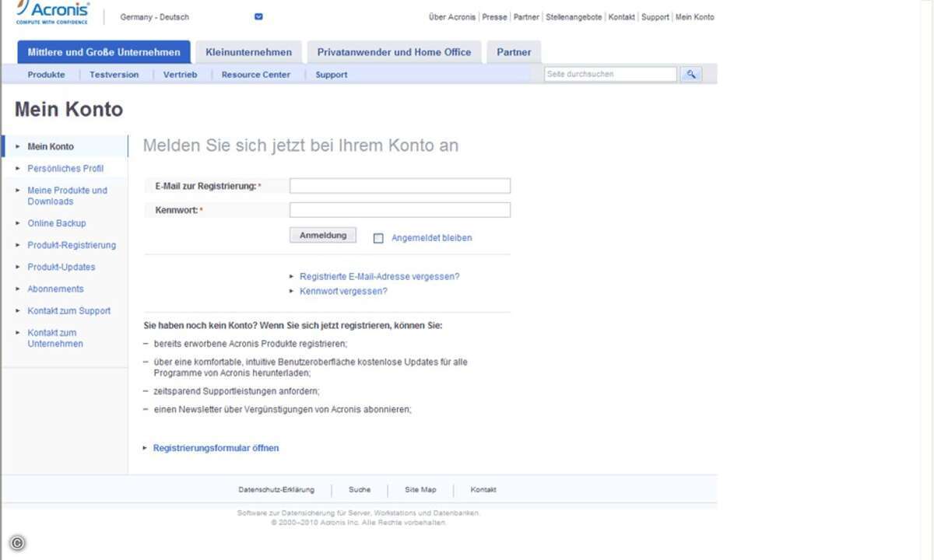Go to Presse in the top links

(x=494, y=17)
